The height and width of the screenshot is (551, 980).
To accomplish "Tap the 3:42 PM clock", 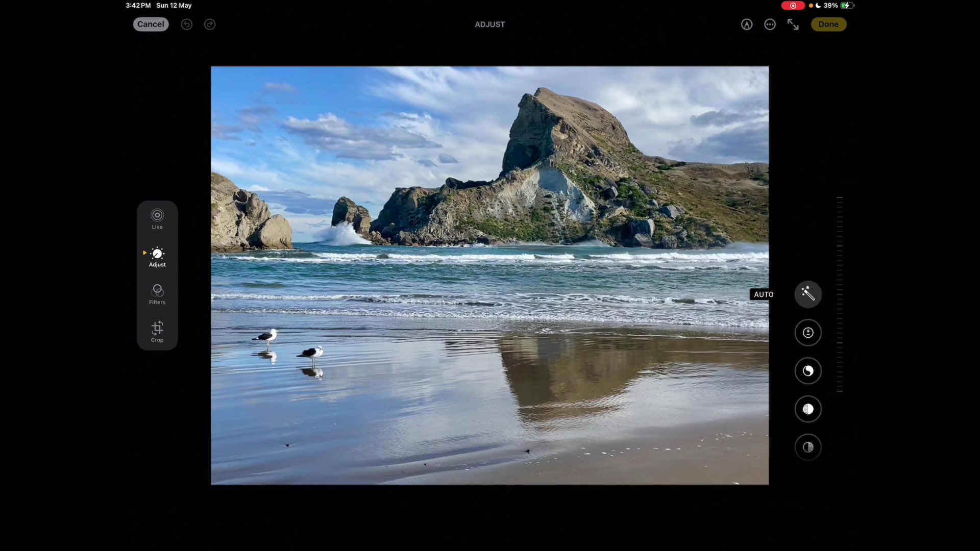I will (x=138, y=6).
